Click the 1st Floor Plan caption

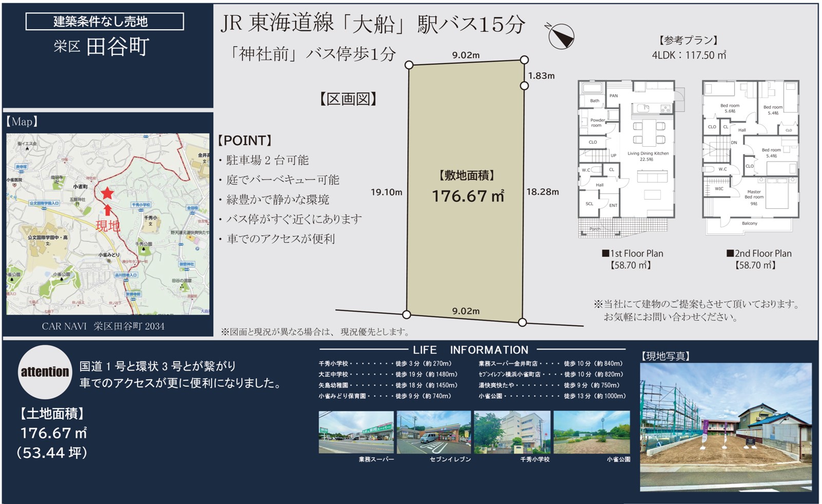(632, 254)
